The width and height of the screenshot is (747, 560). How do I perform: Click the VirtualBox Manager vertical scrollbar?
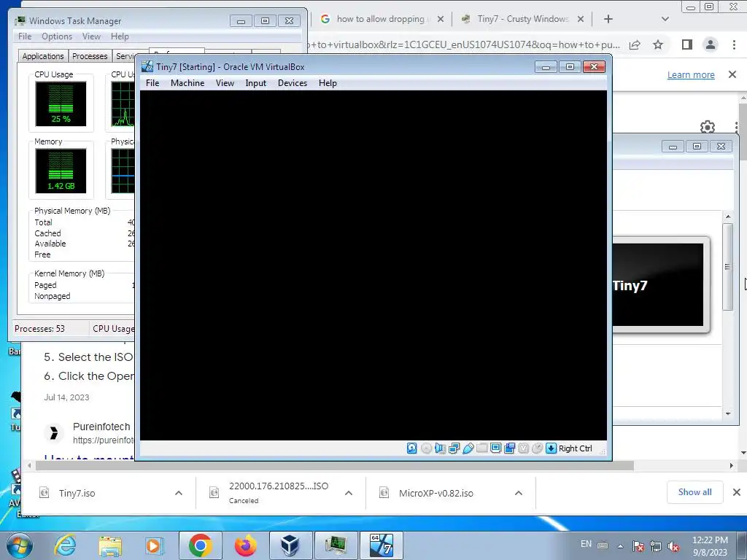tap(727, 267)
